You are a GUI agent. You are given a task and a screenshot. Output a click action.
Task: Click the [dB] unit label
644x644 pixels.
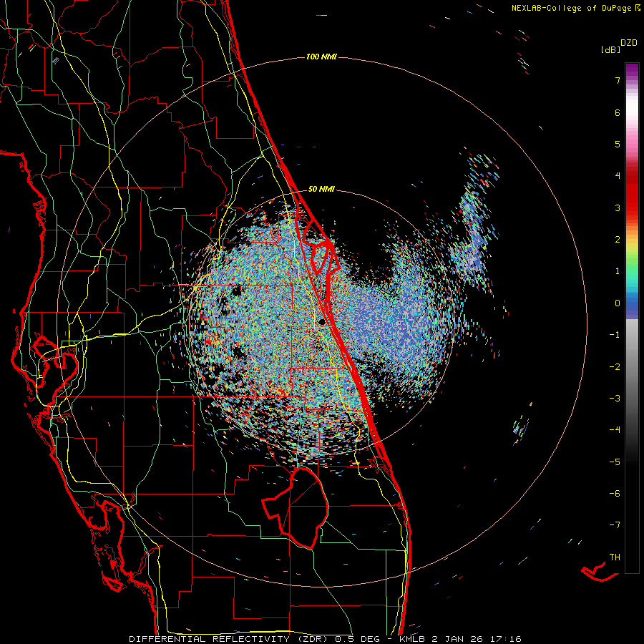click(x=611, y=50)
